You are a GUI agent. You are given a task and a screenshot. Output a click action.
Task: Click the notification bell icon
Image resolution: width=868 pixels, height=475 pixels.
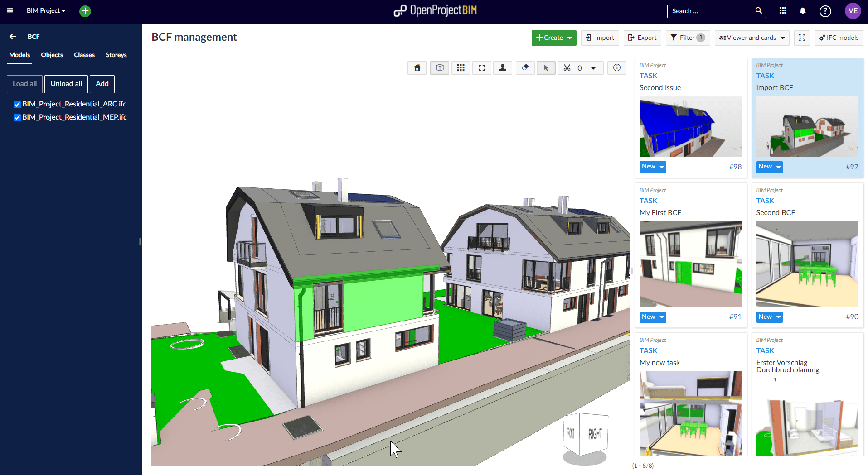tap(802, 11)
